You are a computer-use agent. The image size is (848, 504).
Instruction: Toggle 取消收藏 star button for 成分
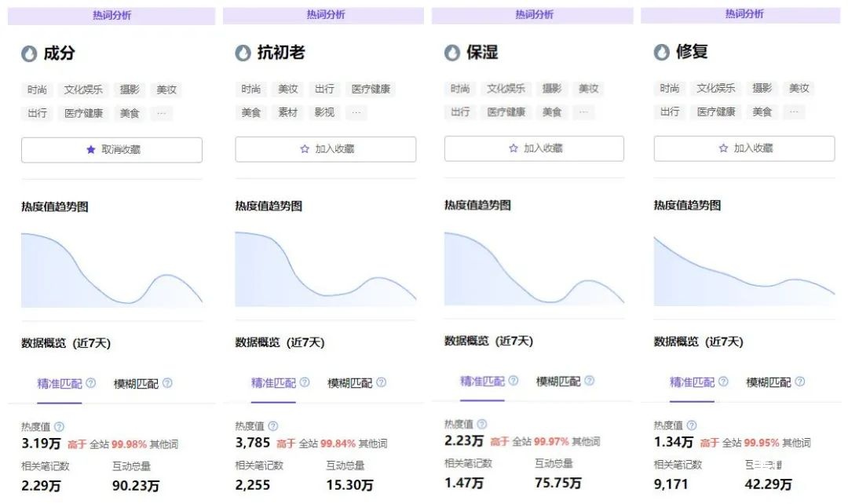[x=111, y=150]
